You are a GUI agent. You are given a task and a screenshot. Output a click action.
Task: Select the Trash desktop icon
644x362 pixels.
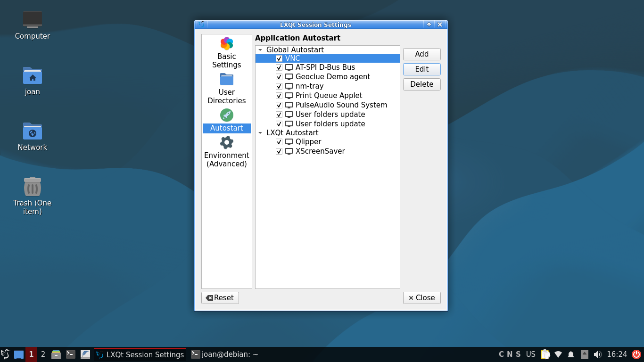coord(33,196)
